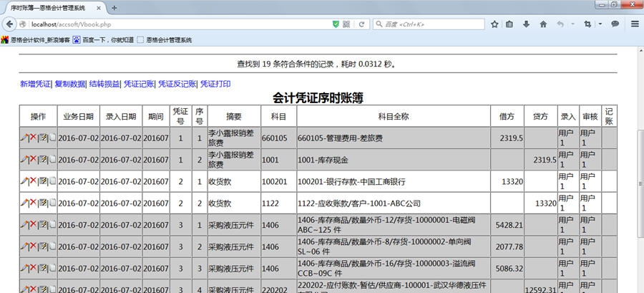Click the notepad icon in the 收货款 100201 row
This screenshot has height=293, width=644.
pyautogui.click(x=42, y=181)
